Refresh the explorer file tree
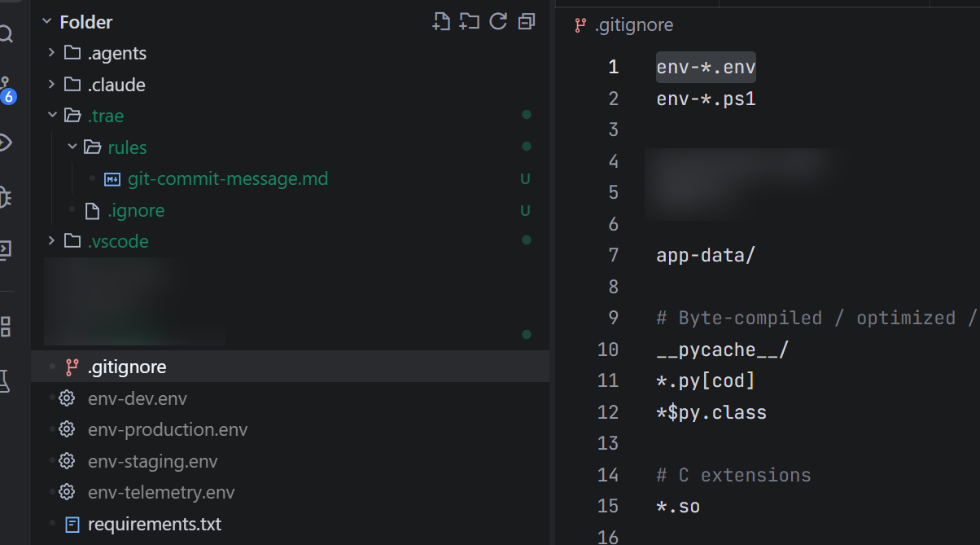980x545 pixels. [498, 22]
